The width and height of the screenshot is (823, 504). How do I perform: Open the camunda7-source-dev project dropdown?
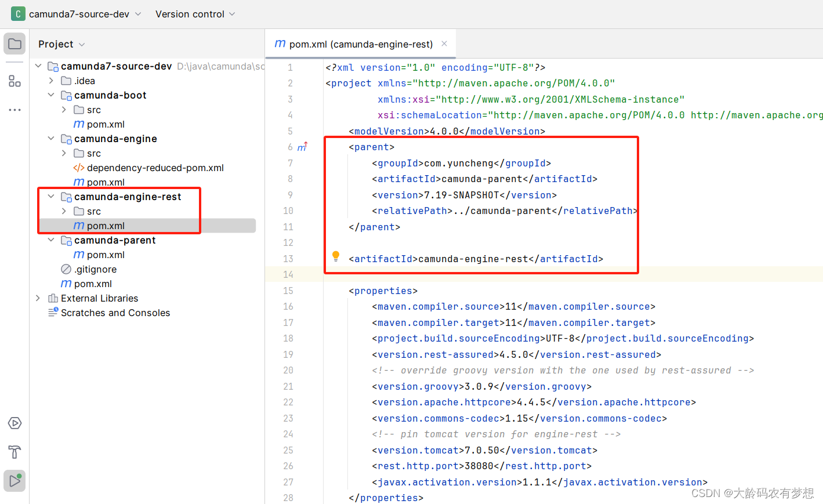coord(85,14)
